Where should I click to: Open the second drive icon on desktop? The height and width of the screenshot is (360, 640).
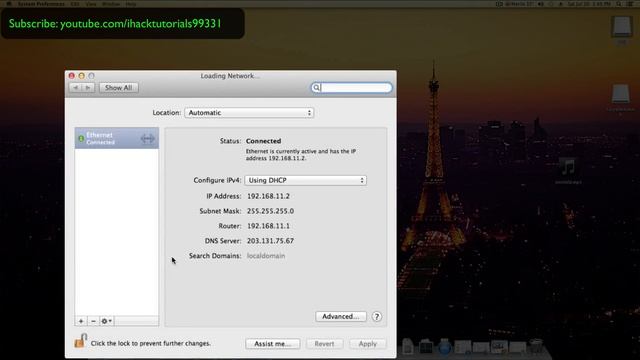621,95
